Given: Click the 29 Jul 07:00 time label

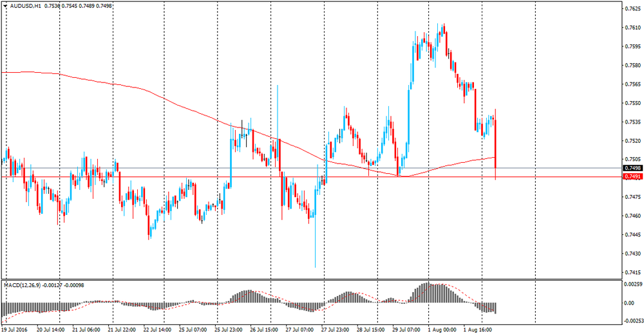Looking at the screenshot, I should pyautogui.click(x=406, y=330).
